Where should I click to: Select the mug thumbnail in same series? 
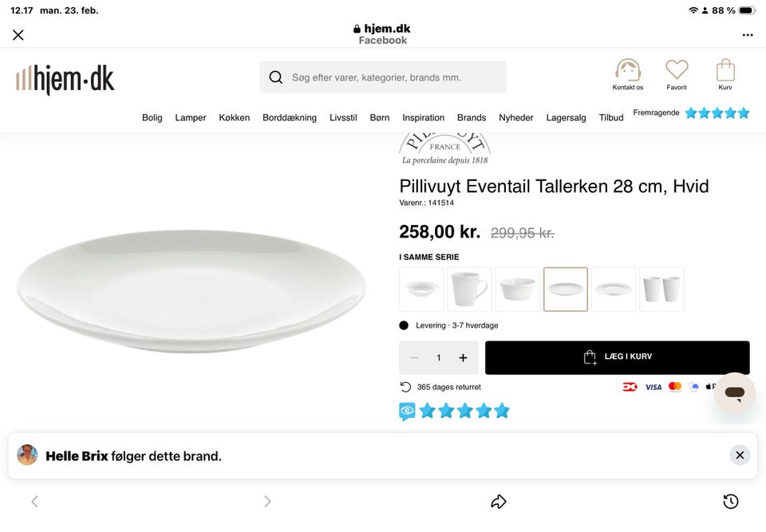pos(470,289)
